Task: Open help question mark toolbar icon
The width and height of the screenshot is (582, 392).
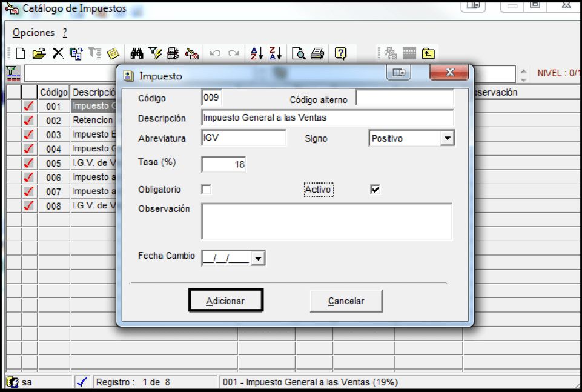Action: click(x=340, y=53)
